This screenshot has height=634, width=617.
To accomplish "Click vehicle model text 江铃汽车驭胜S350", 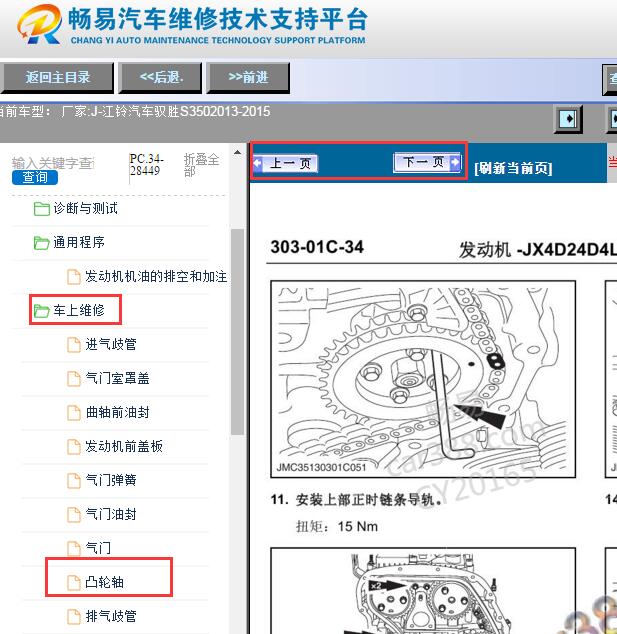I will tap(158, 112).
